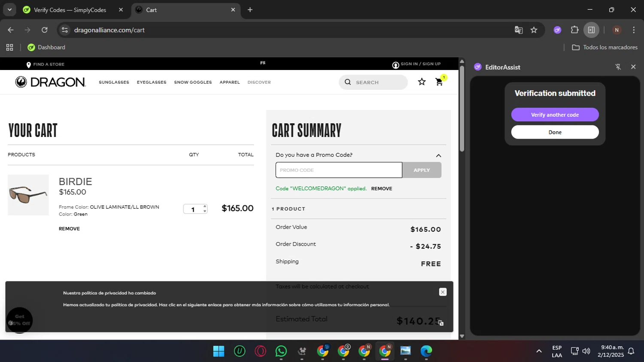Remove BIRDIE from the cart
The image size is (644, 362).
69,229
